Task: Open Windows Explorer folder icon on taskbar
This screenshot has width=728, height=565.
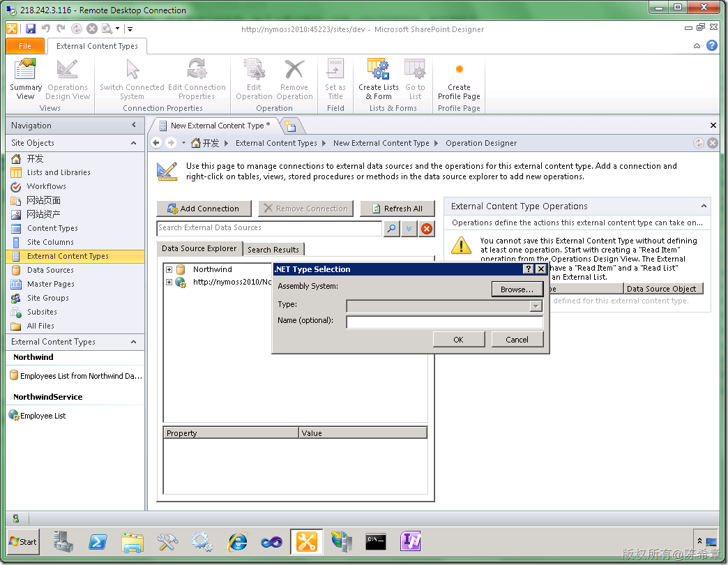Action: tap(132, 542)
